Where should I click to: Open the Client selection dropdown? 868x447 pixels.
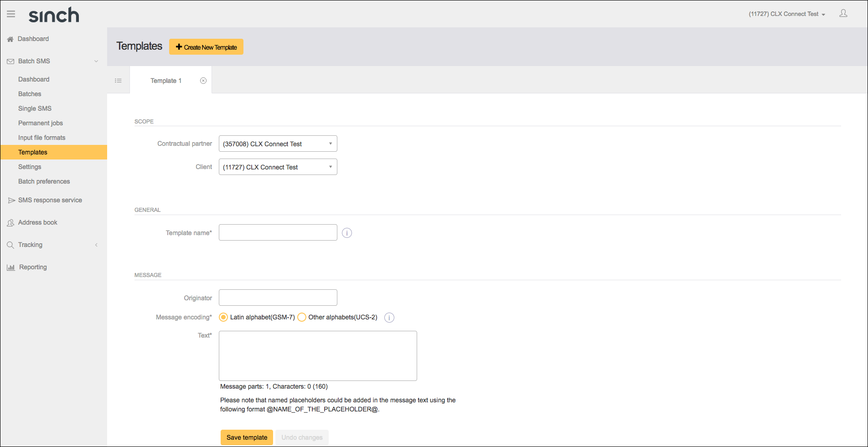coord(278,167)
